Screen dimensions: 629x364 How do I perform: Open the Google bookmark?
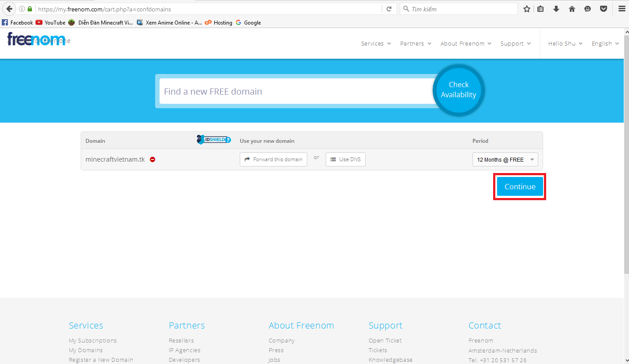click(x=248, y=22)
